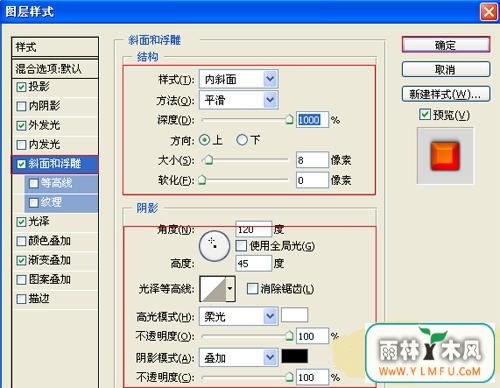Click the 确定 button
Screen dimensions: 500x388
click(x=446, y=45)
